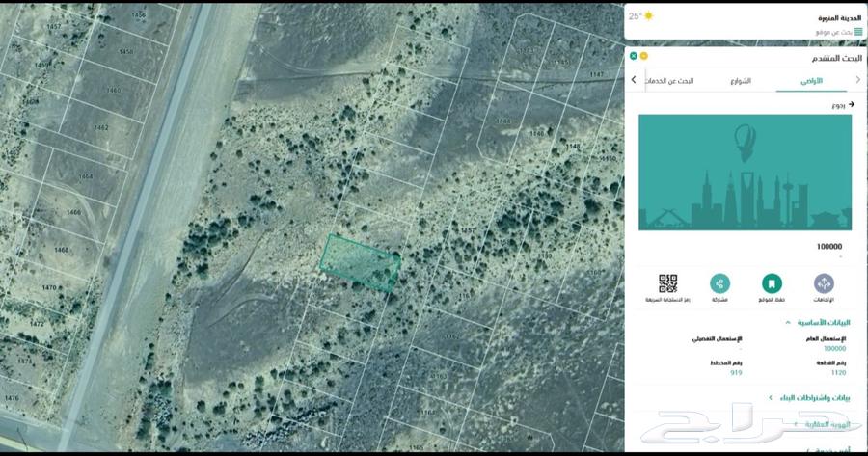
Task: Click the back arrow next to رجوع
Action: click(x=851, y=104)
